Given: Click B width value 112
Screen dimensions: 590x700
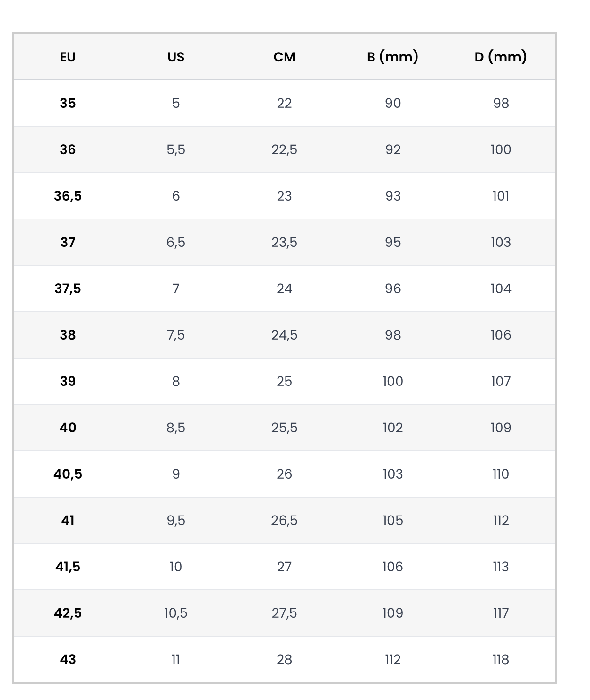Looking at the screenshot, I should click(x=392, y=659).
